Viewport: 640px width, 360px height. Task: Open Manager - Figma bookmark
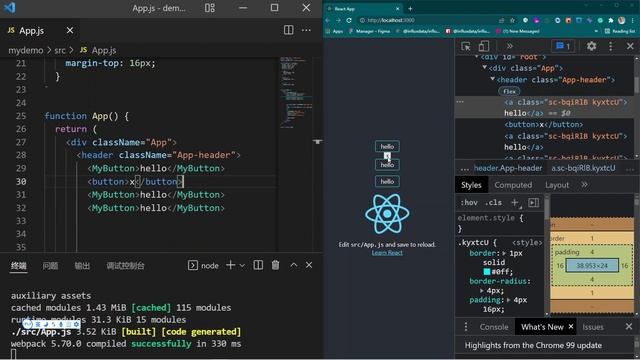[x=369, y=31]
